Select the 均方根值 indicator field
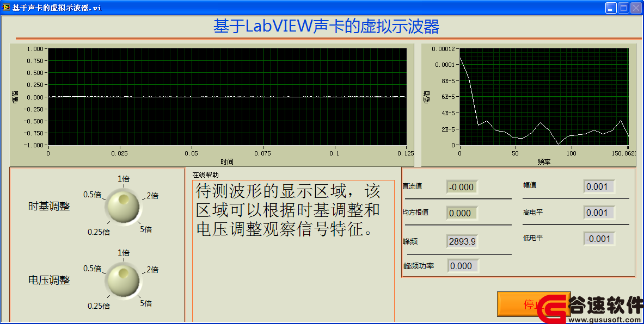Viewport: 644px width, 324px height. click(462, 213)
